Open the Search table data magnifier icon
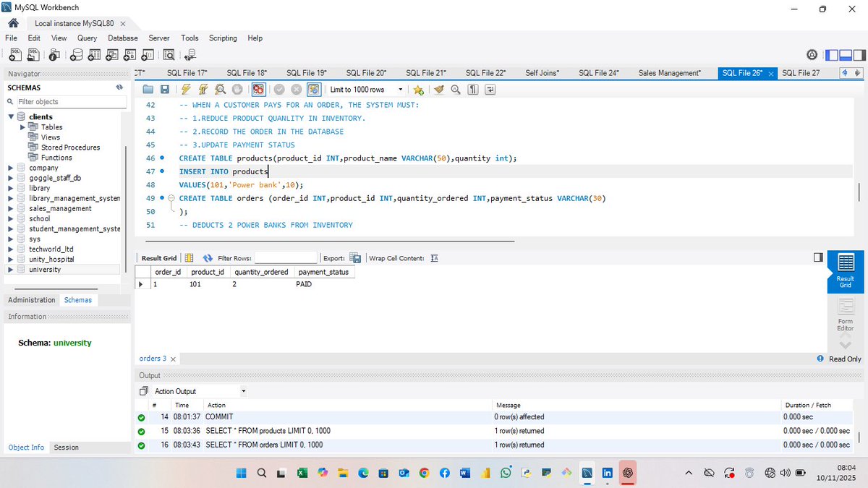 coord(170,55)
